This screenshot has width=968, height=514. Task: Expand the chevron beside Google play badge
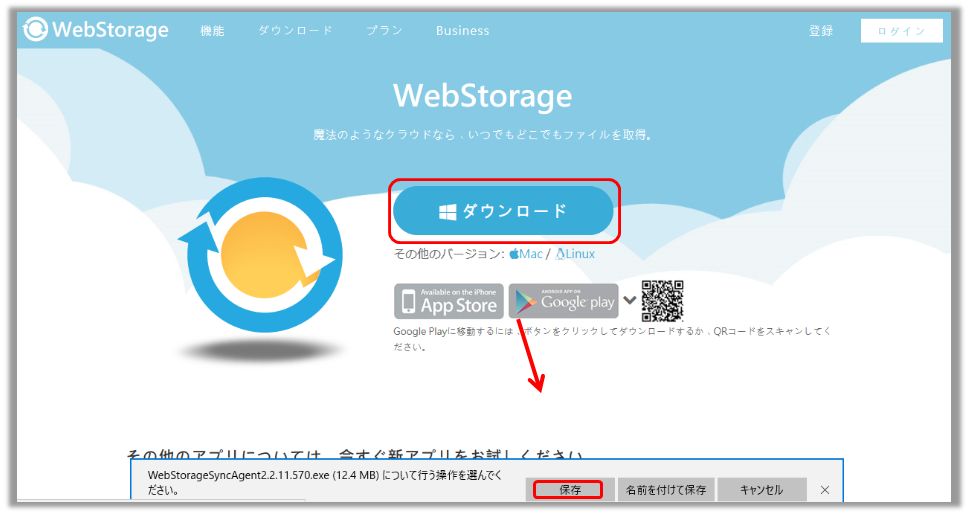[x=629, y=301]
